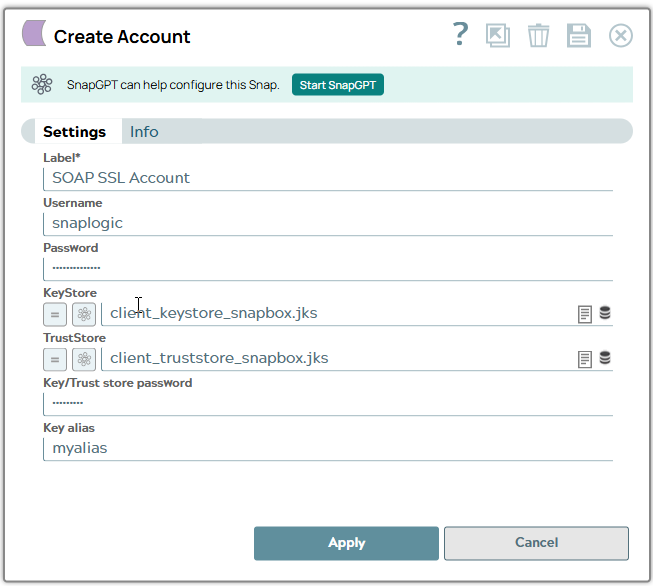Click the SnapGPT icon beside KeyStore
Screen dimensions: 653x586
(x=84, y=314)
